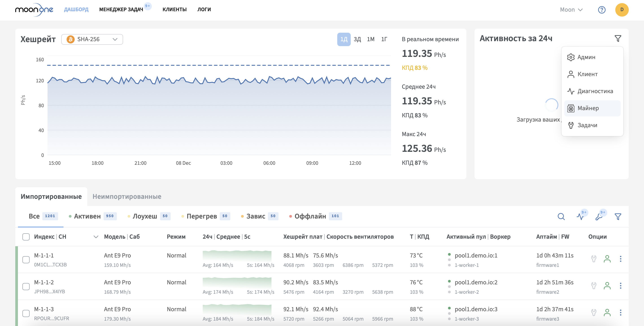The image size is (644, 326).
Task: Open three-dot options for M-1-1-2
Action: click(x=620, y=286)
